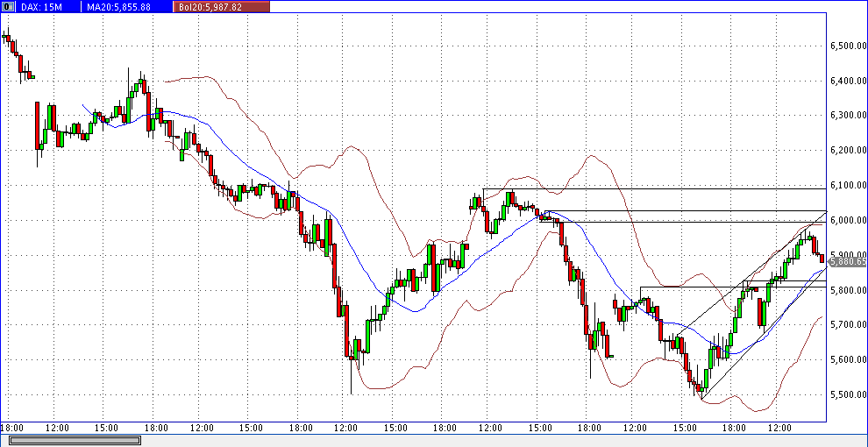Click the 6,000.00 price axis label
The height and width of the screenshot is (447, 868).
coord(848,220)
